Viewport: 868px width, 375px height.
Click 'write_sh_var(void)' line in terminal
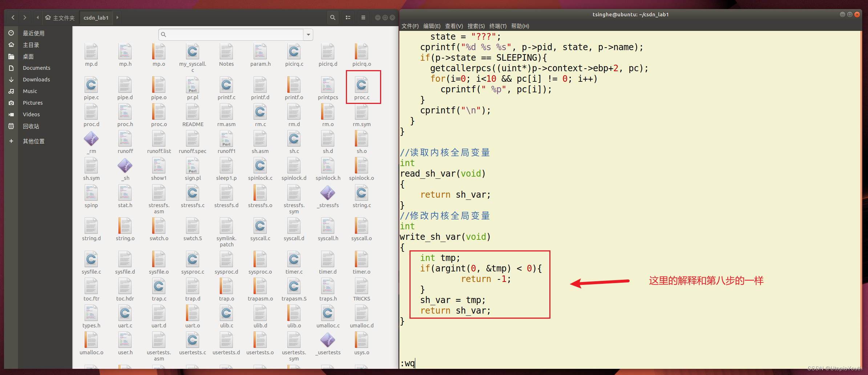point(445,237)
